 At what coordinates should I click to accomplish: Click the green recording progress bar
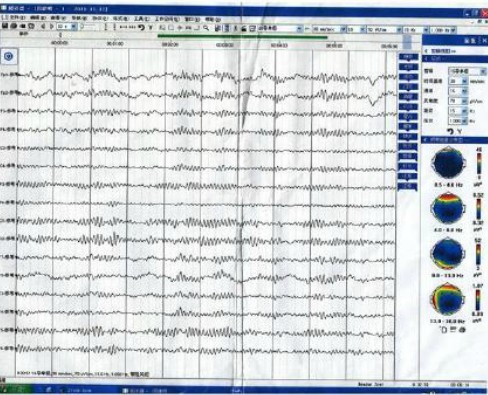pos(242,37)
